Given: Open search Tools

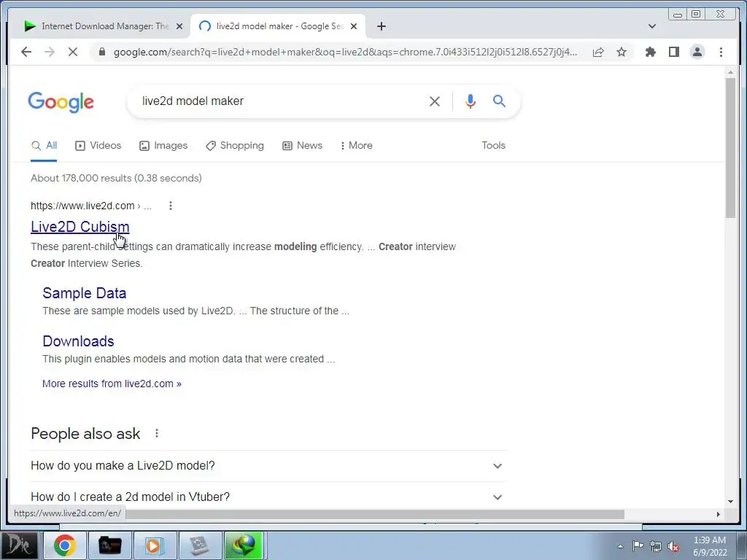Looking at the screenshot, I should (x=494, y=146).
